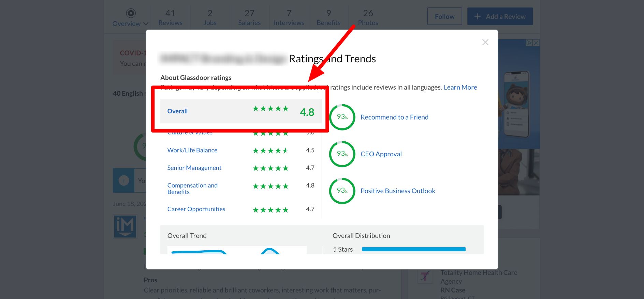Click the info icon in blue banner
Viewport: 644px width, 299px height.
coord(124,180)
